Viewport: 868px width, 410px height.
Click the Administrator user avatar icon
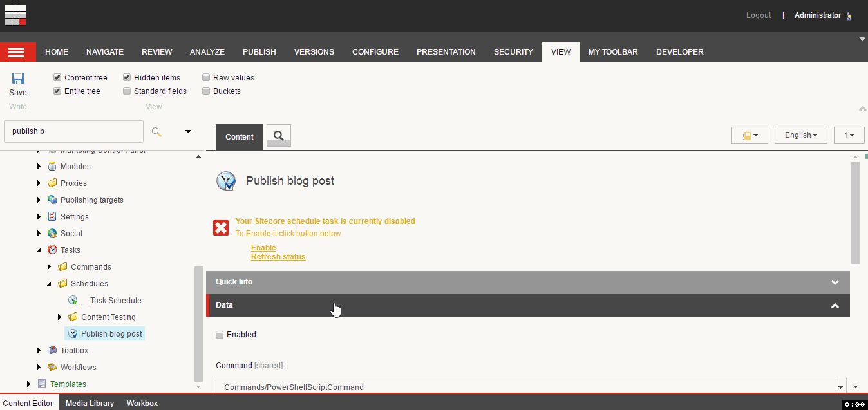pyautogui.click(x=849, y=16)
